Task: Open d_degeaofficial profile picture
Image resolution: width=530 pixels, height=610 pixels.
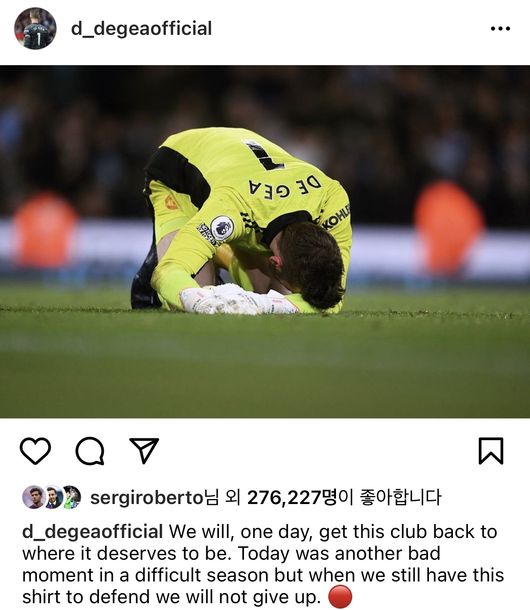Action: (x=35, y=28)
